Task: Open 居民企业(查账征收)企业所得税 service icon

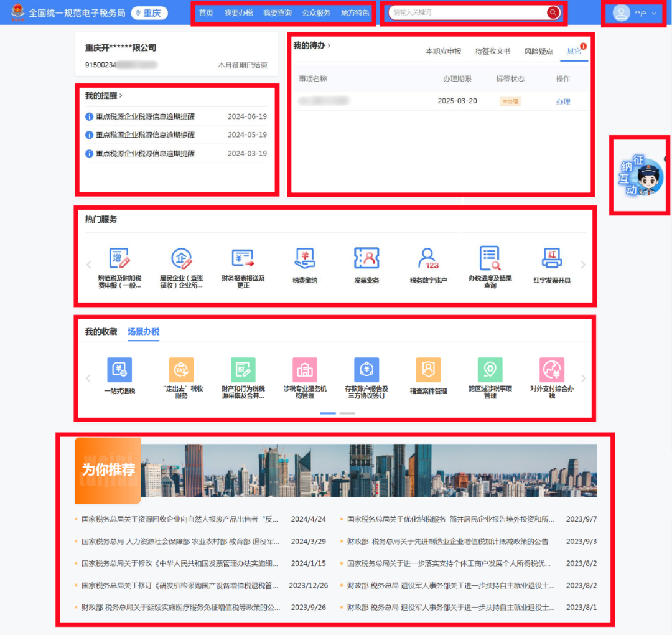Action: click(181, 258)
